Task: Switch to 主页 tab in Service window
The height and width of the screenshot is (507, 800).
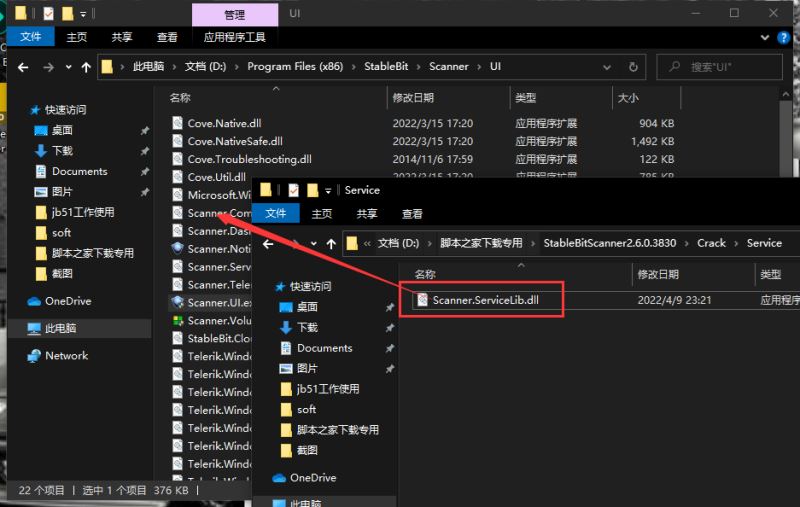Action: coord(321,214)
